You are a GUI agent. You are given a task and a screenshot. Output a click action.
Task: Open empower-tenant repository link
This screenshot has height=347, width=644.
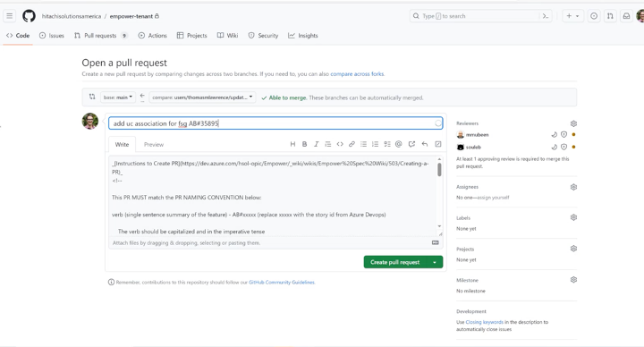click(x=131, y=16)
